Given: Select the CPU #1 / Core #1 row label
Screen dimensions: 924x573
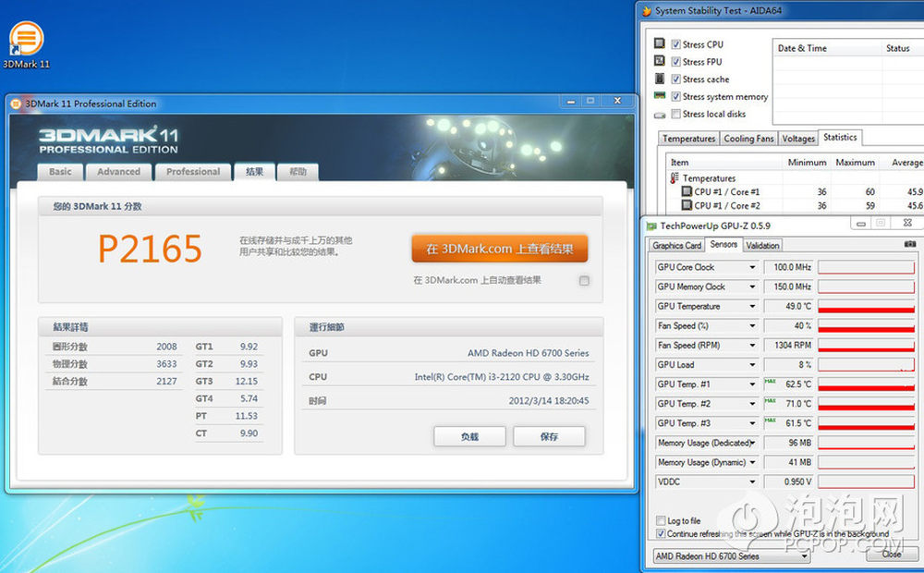Looking at the screenshot, I should pos(726,191).
